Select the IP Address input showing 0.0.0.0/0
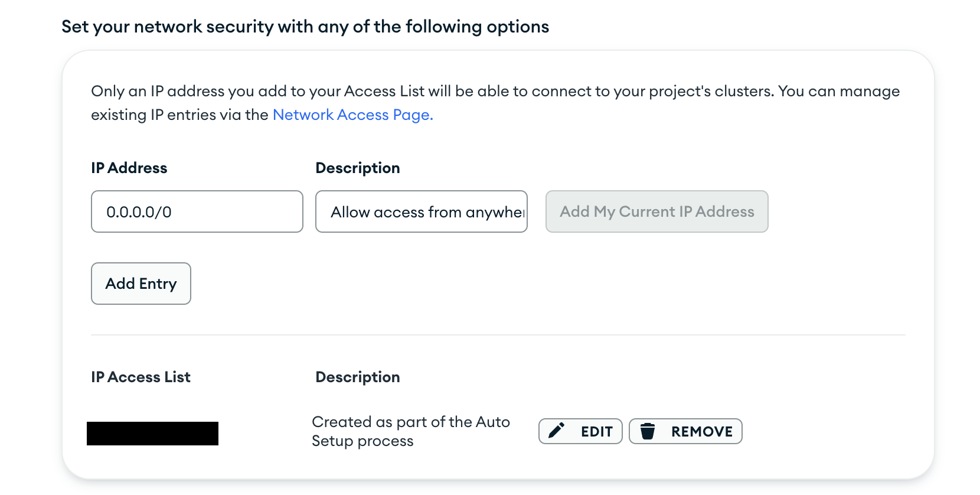Image resolution: width=980 pixels, height=495 pixels. [x=197, y=211]
